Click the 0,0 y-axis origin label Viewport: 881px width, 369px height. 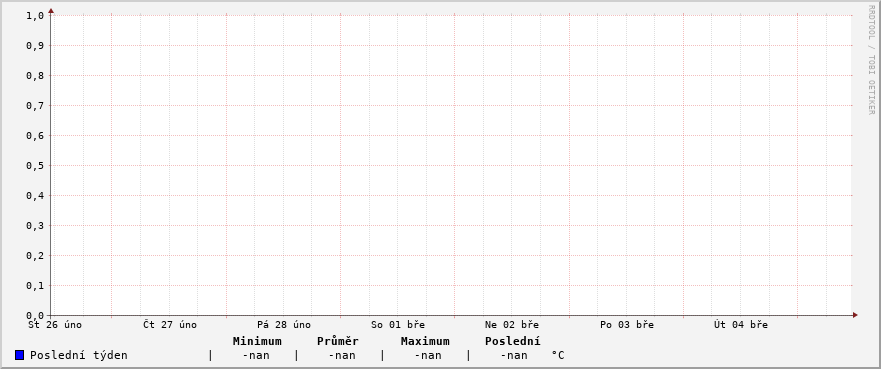click(x=35, y=316)
